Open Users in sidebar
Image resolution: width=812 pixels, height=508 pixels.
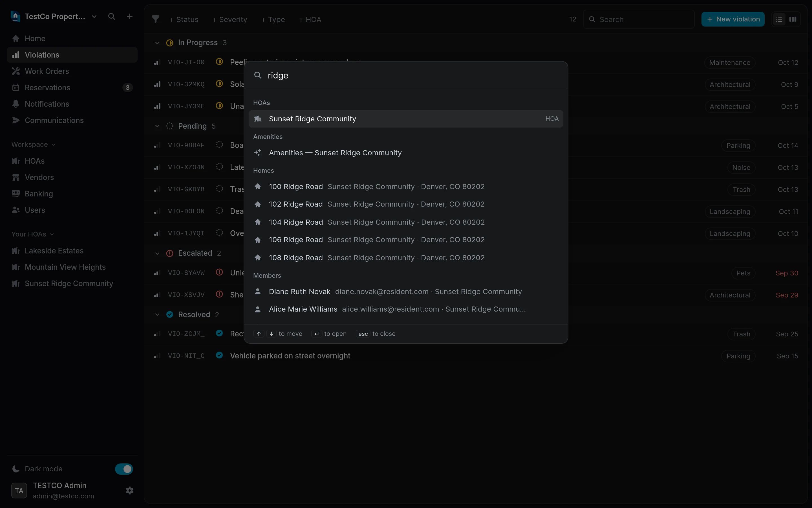72,210
